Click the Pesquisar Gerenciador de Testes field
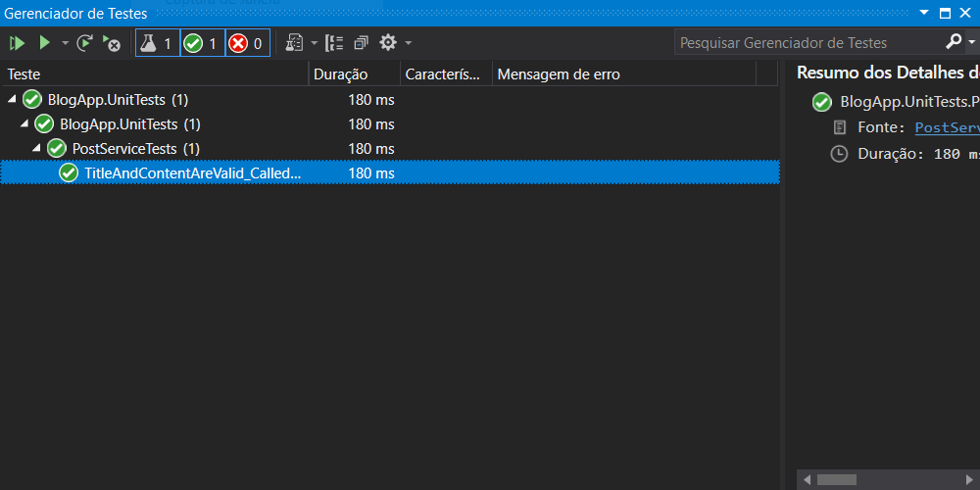The image size is (980, 490). 808,43
